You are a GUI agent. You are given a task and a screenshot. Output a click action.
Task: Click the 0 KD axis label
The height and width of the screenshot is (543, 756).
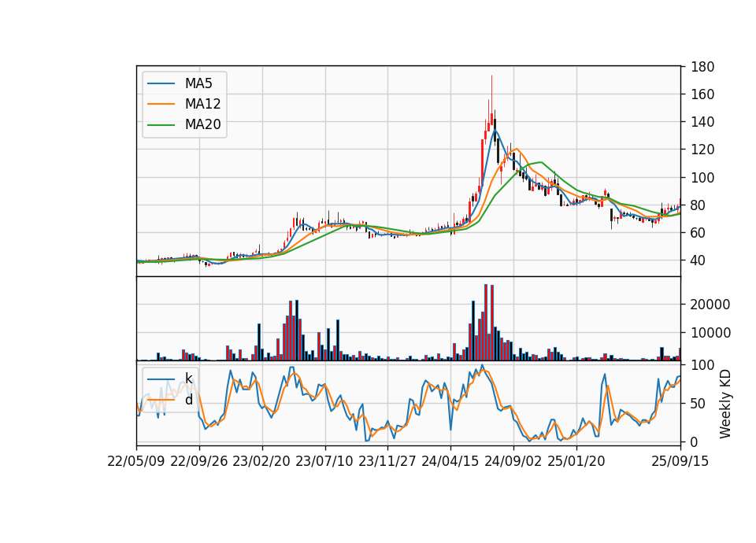pos(695,441)
